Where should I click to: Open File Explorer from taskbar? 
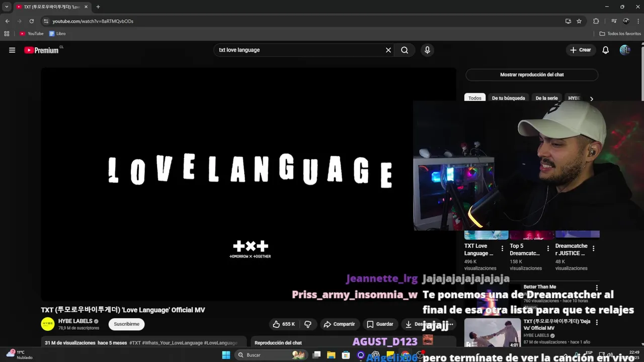(331, 355)
